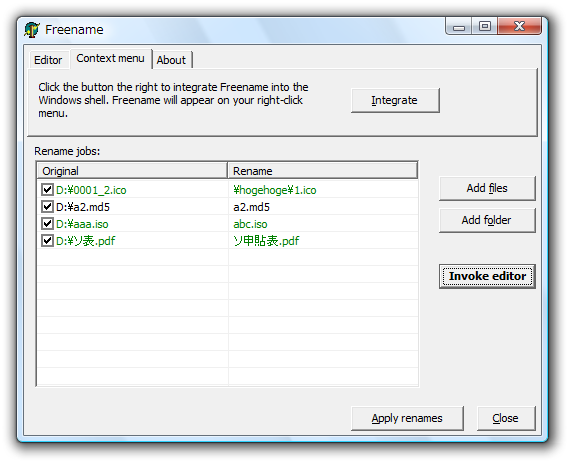
Task: Click the Add files button
Action: click(487, 188)
